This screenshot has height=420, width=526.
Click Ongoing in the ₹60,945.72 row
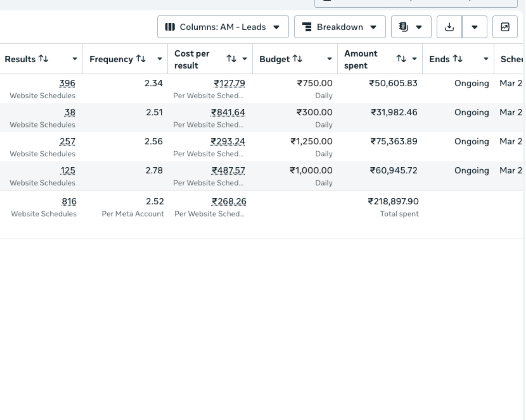pos(471,170)
